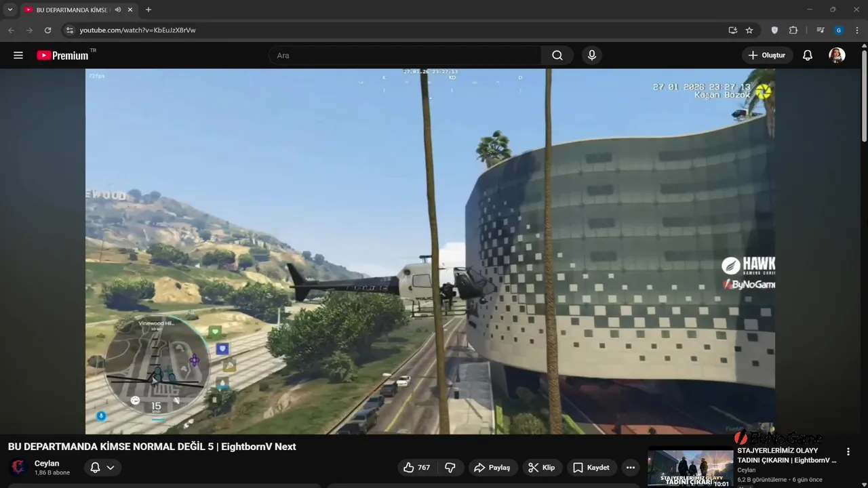The height and width of the screenshot is (488, 868).
Task: Mute the tab using its speaker icon
Action: point(118,9)
